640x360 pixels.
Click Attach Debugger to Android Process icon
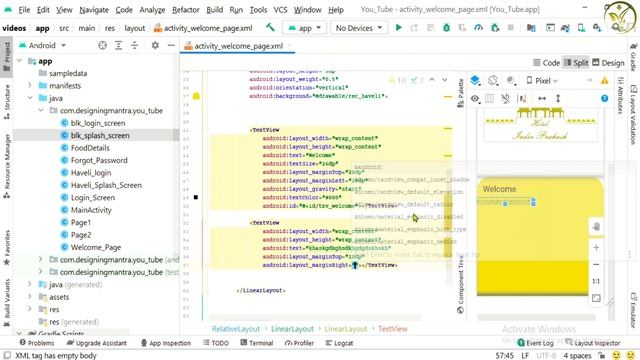(x=495, y=28)
